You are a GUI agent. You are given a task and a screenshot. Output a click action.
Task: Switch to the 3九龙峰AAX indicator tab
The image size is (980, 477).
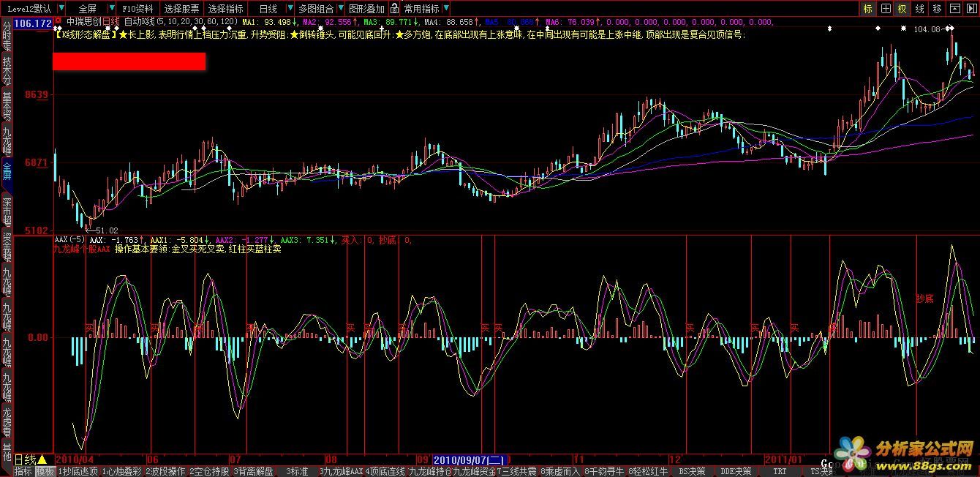[x=341, y=471]
